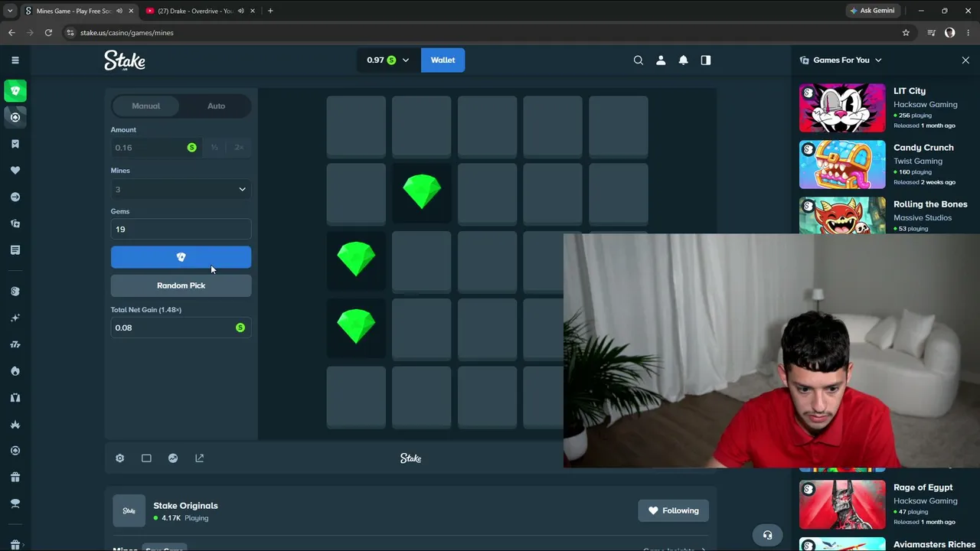980x551 pixels.
Task: Open a new browser tab
Action: tap(270, 11)
